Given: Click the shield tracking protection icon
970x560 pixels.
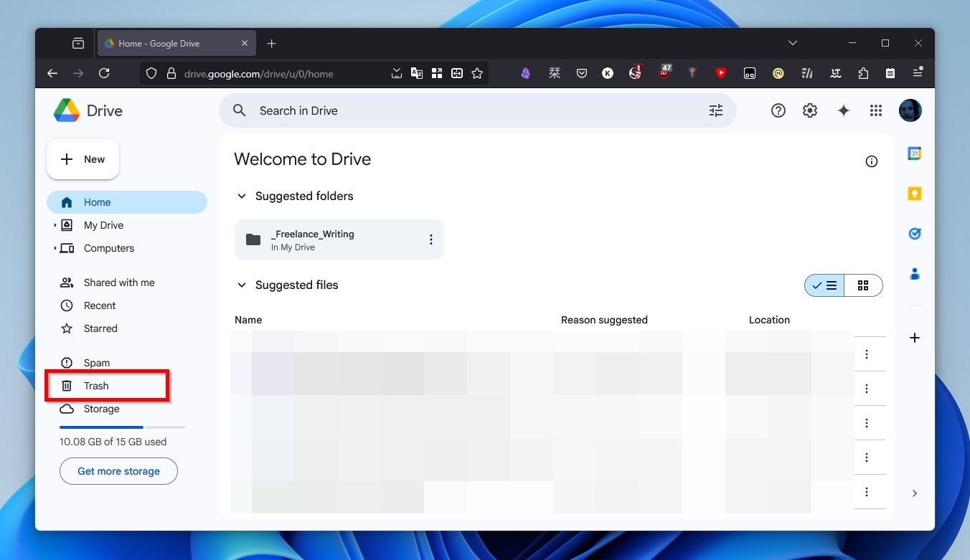Looking at the screenshot, I should (x=151, y=73).
